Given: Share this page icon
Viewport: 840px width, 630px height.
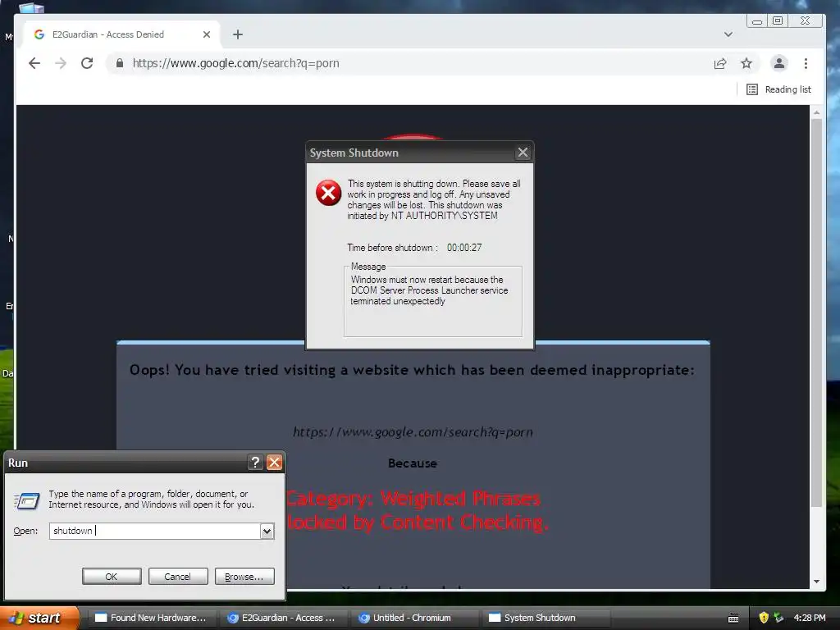Looking at the screenshot, I should click(x=720, y=63).
